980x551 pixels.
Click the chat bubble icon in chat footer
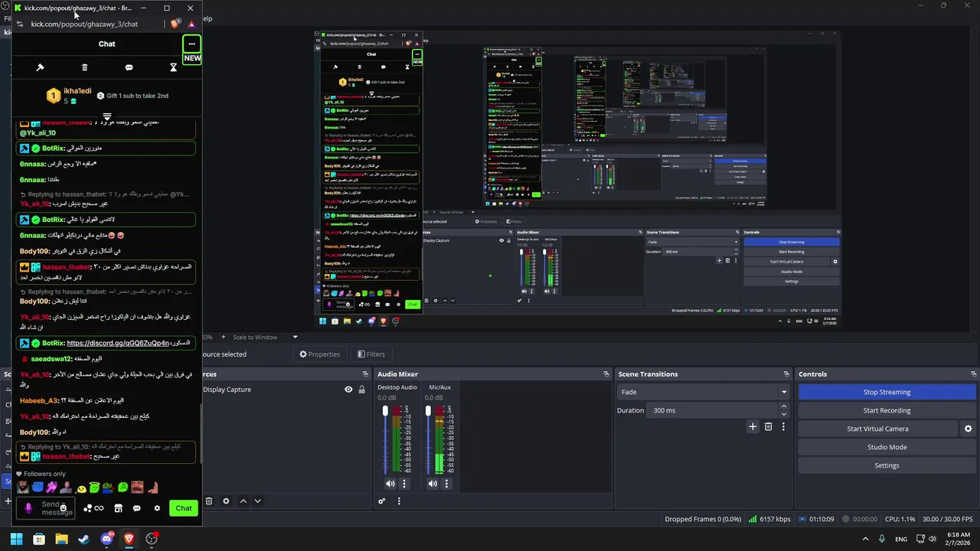[137, 508]
